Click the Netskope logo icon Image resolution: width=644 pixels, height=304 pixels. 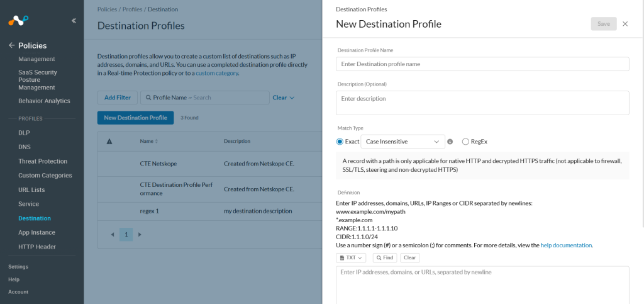[x=18, y=20]
